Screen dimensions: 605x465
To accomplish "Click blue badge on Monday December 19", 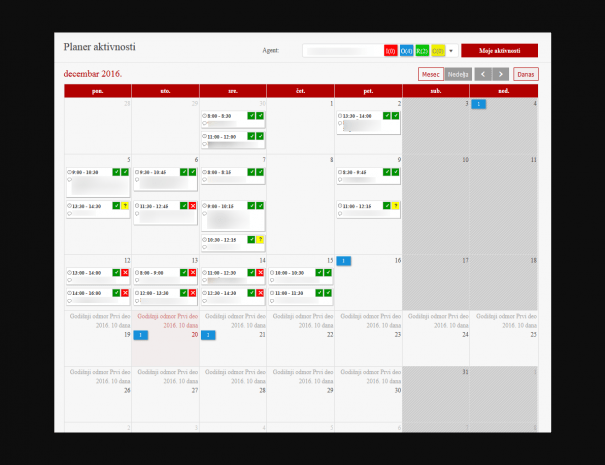I will point(140,335).
